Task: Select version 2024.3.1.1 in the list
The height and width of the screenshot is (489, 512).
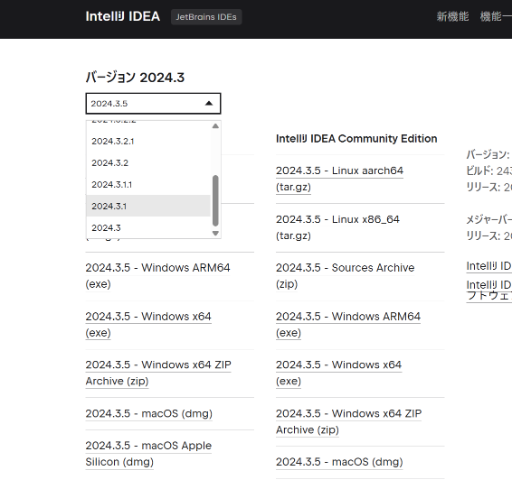Action: [x=148, y=185]
